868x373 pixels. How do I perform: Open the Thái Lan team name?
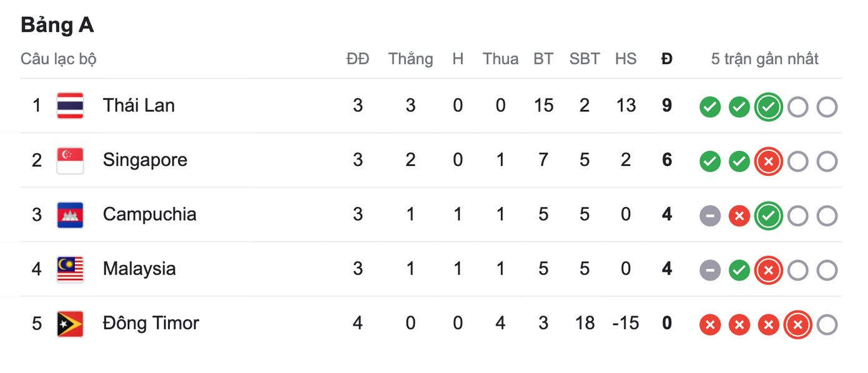(139, 105)
